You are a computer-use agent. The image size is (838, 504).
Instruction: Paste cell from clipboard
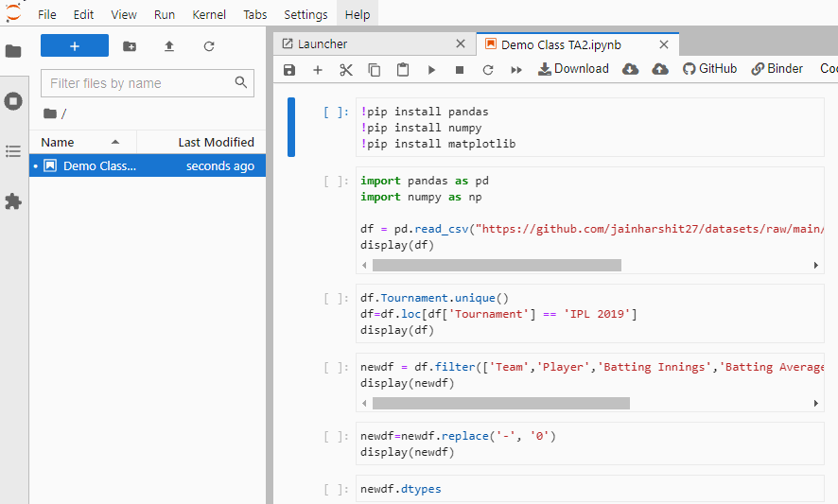[402, 70]
